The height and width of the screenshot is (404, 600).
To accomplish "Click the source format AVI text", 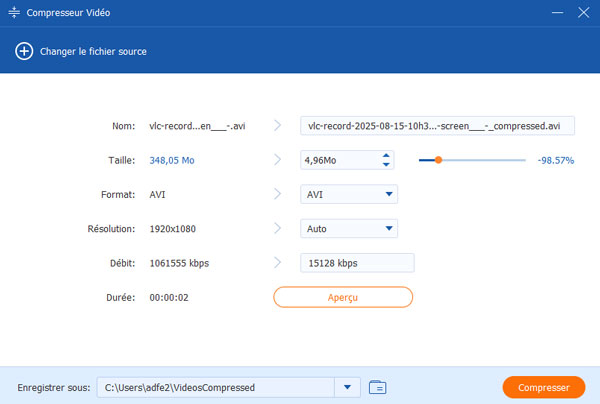I will (x=157, y=195).
